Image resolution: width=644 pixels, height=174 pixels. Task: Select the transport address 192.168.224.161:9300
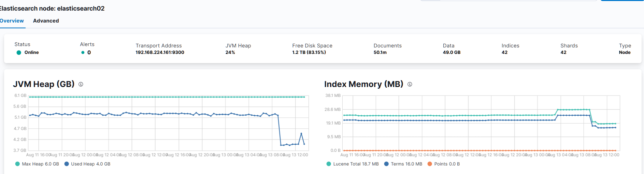[x=160, y=53]
